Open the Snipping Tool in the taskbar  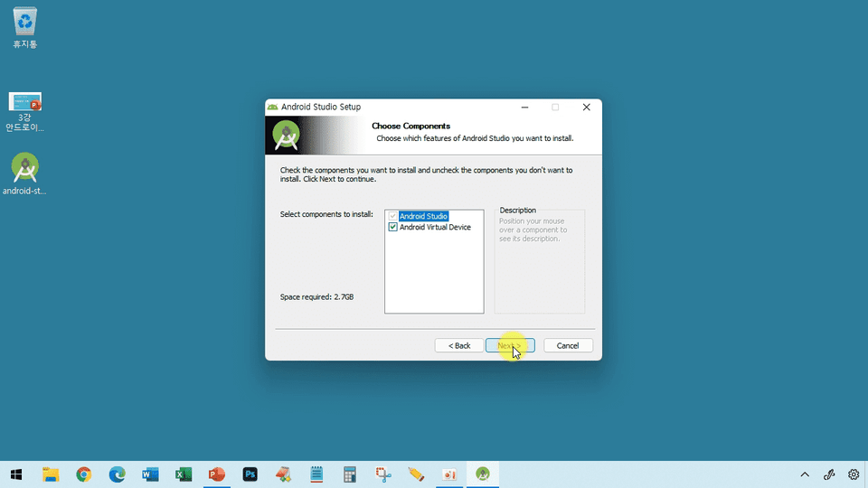click(x=383, y=474)
